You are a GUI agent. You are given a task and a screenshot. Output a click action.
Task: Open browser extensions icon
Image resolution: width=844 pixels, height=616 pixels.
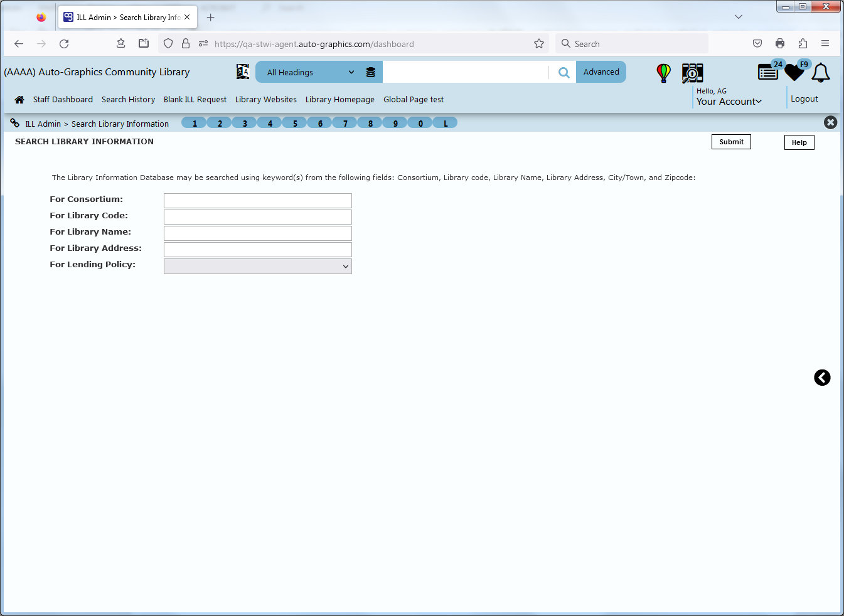803,44
